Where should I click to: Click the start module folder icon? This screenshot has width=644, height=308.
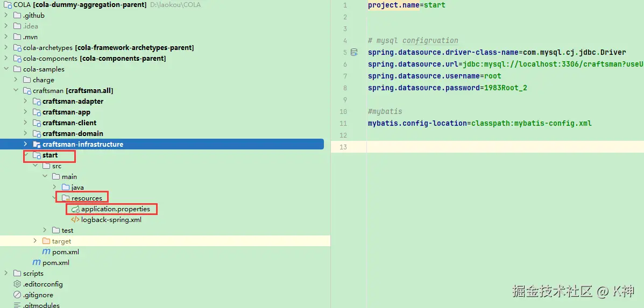[x=37, y=155]
